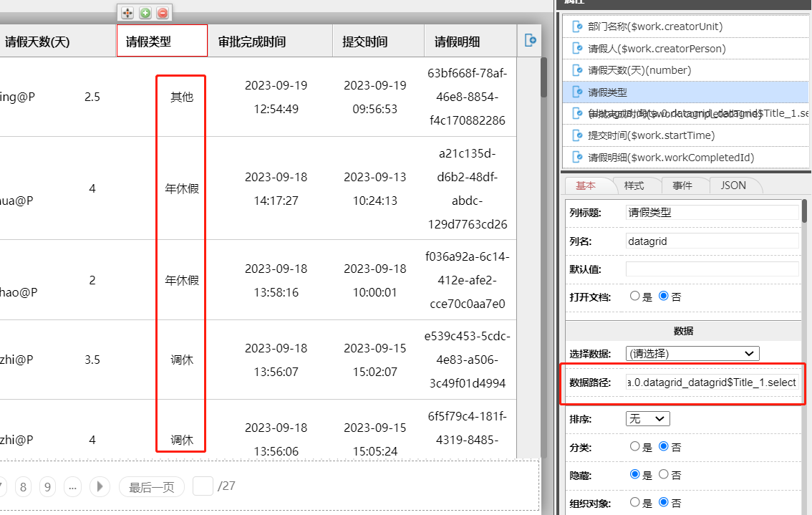
Task: Click the move column icon above 请假类型
Action: tap(127, 13)
